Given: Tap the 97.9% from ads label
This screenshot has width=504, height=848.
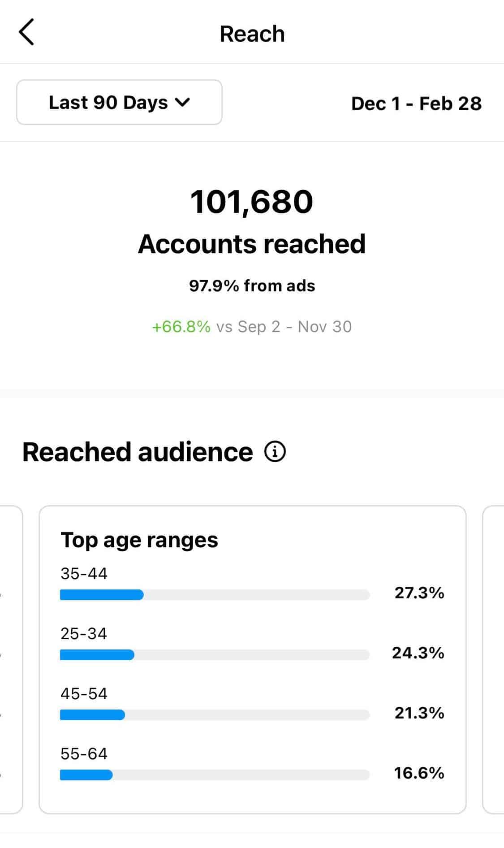Looking at the screenshot, I should (252, 285).
